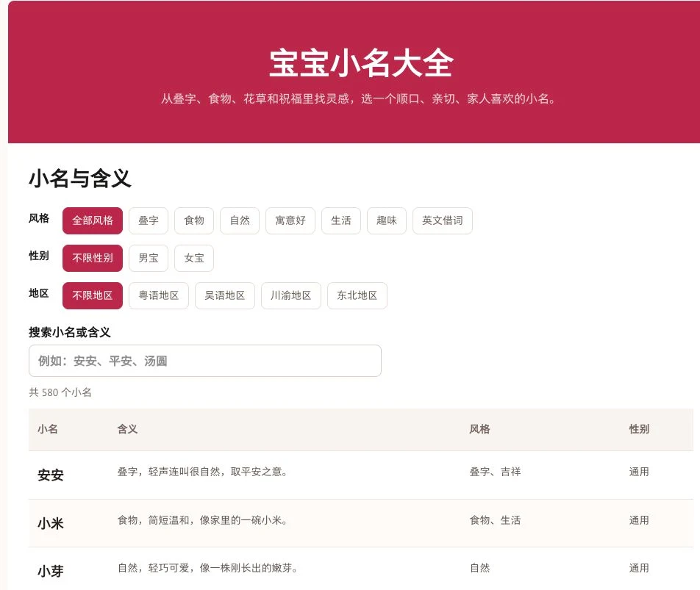Filter nicknames for 女宝

coord(194,258)
